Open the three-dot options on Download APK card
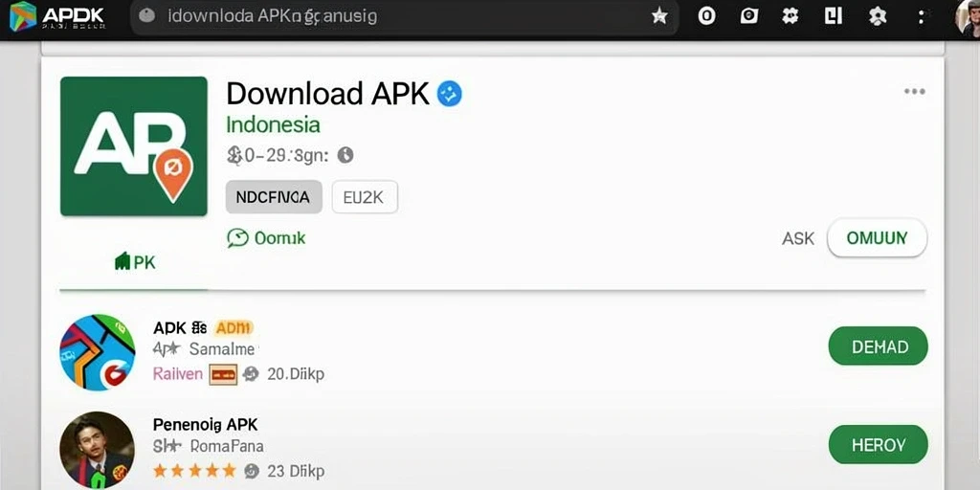 pos(914,92)
